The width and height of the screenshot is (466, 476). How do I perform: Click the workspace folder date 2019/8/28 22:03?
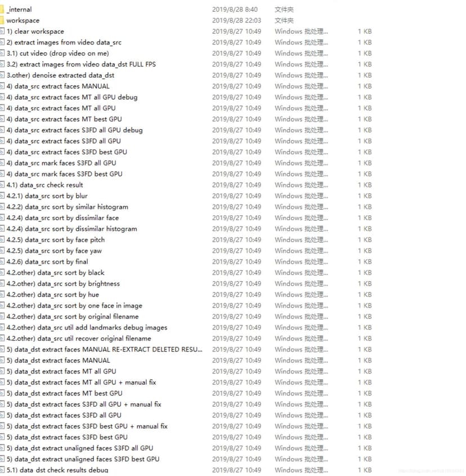point(236,20)
